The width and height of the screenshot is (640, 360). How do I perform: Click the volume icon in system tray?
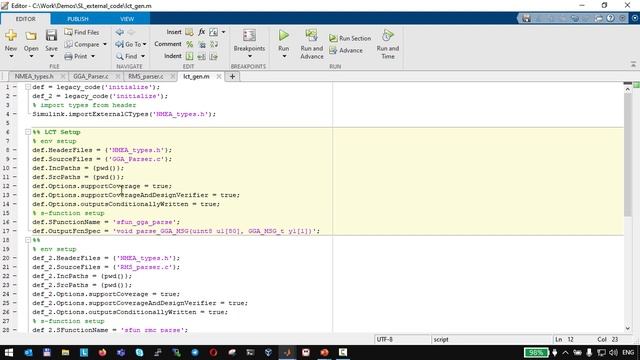(613, 352)
